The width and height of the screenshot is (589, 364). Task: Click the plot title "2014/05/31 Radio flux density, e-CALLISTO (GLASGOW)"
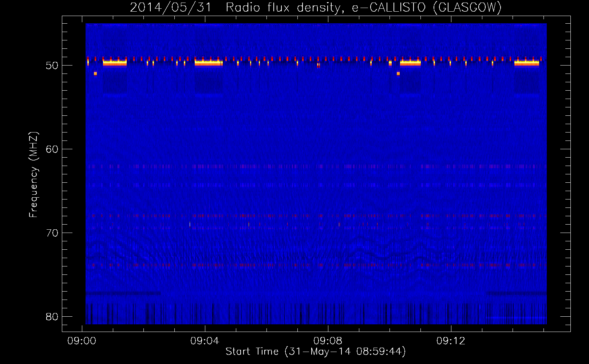coord(316,7)
